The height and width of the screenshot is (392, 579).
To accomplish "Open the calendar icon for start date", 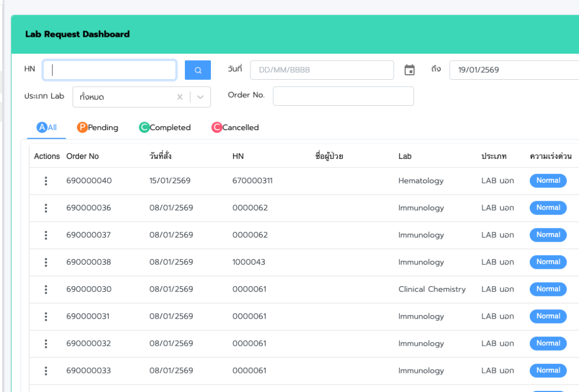I will pyautogui.click(x=409, y=70).
